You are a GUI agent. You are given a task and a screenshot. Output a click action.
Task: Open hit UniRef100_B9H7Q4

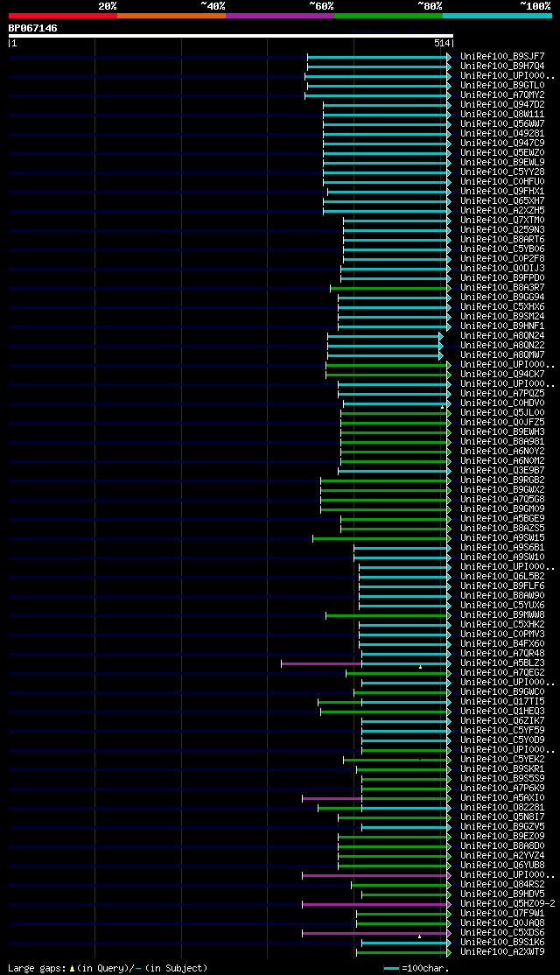pos(503,66)
